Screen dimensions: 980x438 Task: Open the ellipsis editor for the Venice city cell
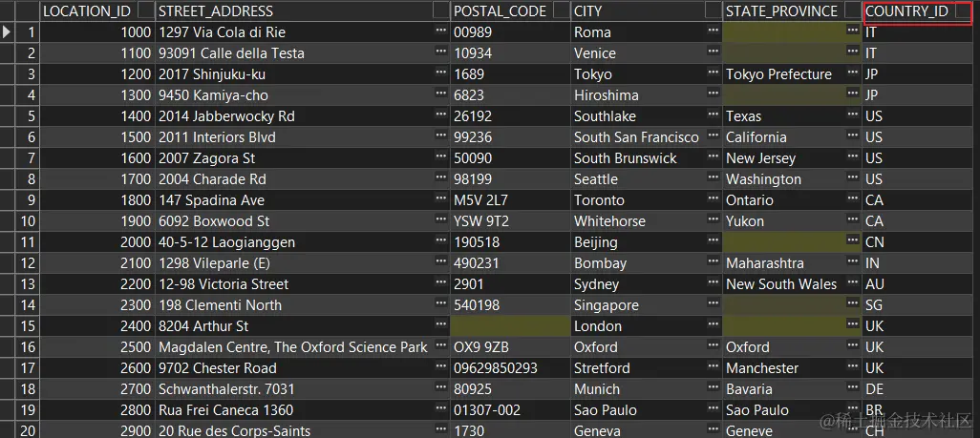tap(714, 52)
